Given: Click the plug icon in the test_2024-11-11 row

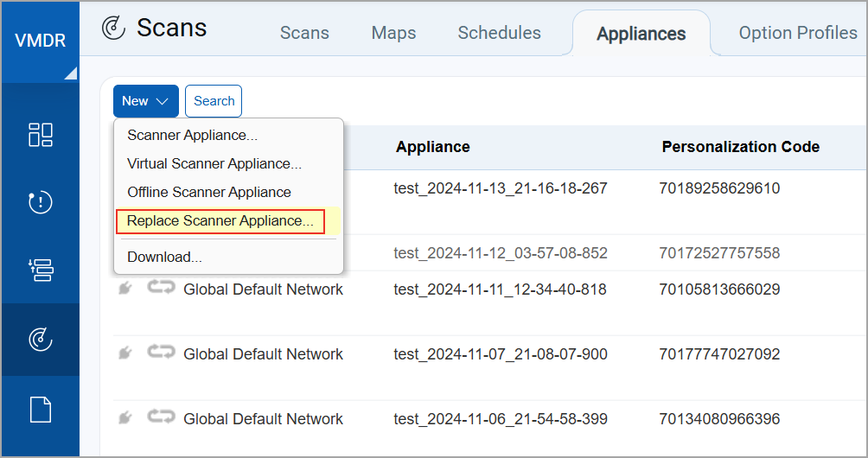Looking at the screenshot, I should [x=125, y=289].
